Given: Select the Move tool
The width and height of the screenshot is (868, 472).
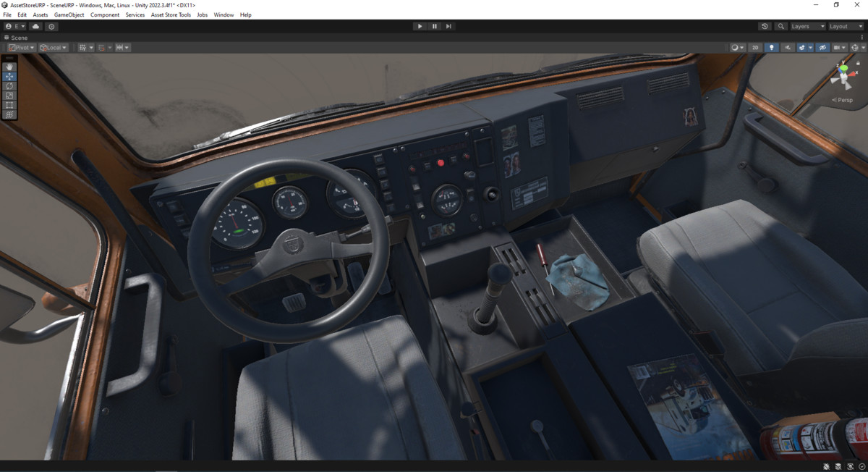Looking at the screenshot, I should click(9, 76).
